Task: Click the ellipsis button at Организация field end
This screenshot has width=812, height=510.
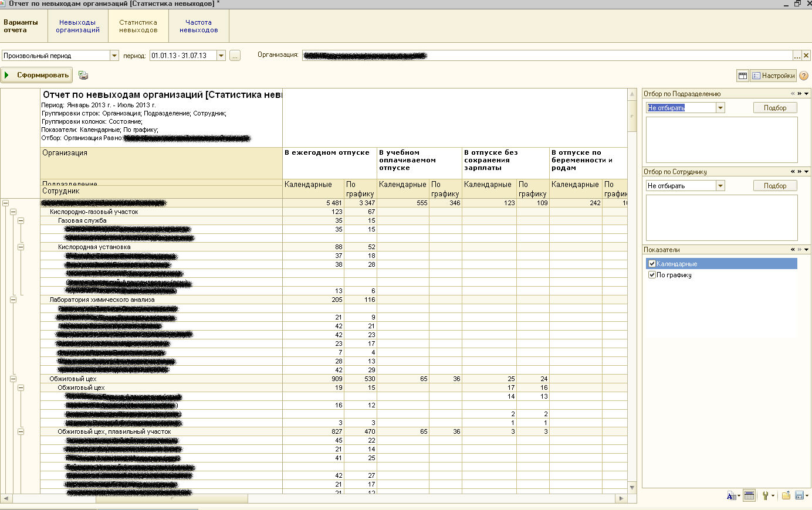Action: click(x=797, y=56)
